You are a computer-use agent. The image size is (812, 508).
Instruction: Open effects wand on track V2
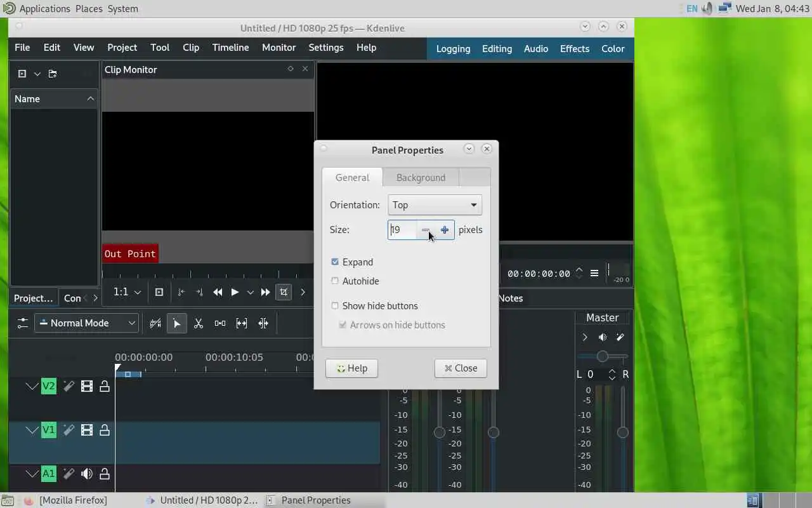(69, 386)
